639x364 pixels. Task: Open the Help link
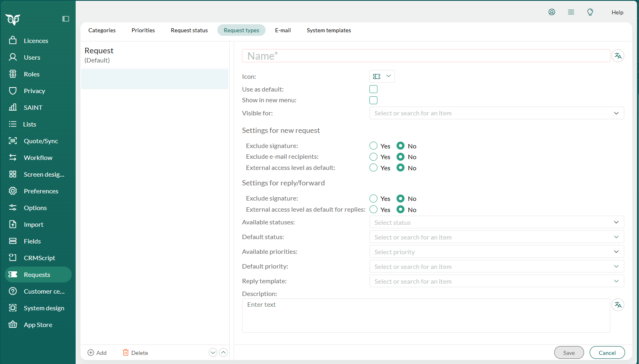click(618, 12)
